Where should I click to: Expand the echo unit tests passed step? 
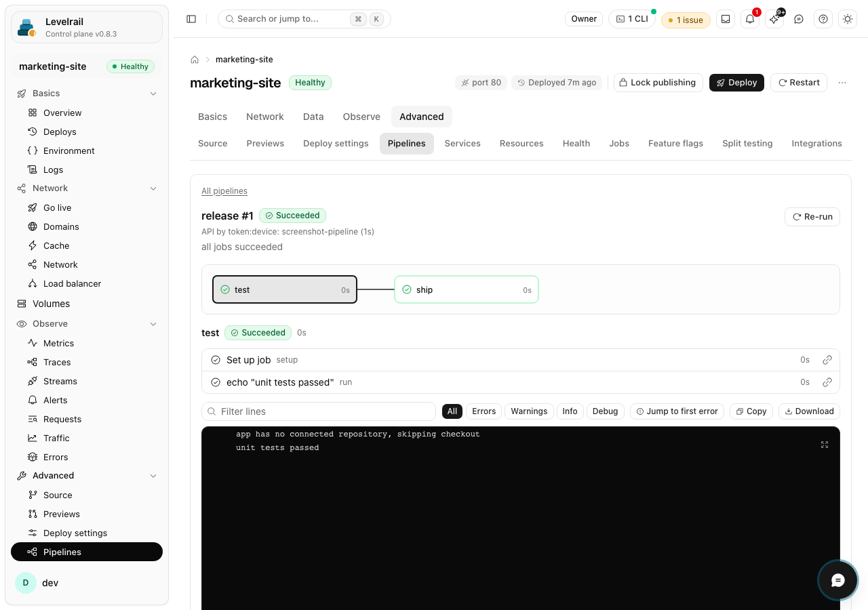coord(521,382)
